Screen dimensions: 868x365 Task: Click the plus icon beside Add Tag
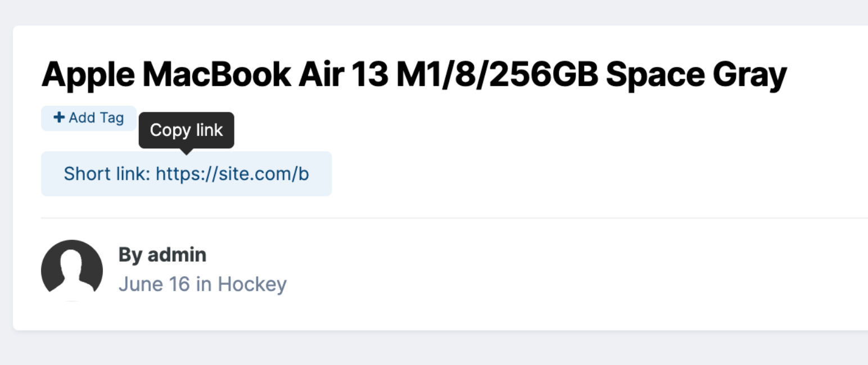pyautogui.click(x=58, y=117)
